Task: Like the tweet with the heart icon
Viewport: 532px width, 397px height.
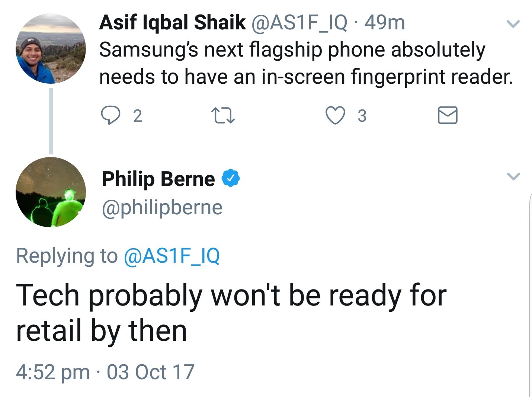Action: 335,115
